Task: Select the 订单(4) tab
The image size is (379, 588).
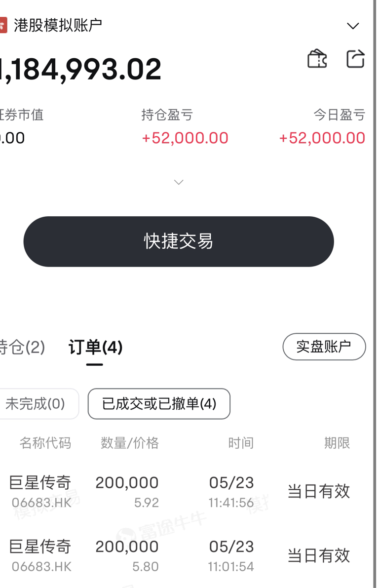Action: click(x=95, y=347)
